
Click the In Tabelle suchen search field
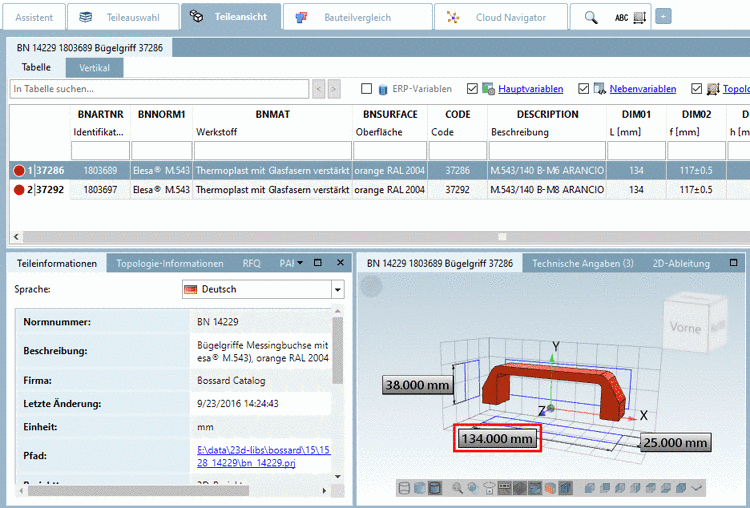[x=160, y=89]
